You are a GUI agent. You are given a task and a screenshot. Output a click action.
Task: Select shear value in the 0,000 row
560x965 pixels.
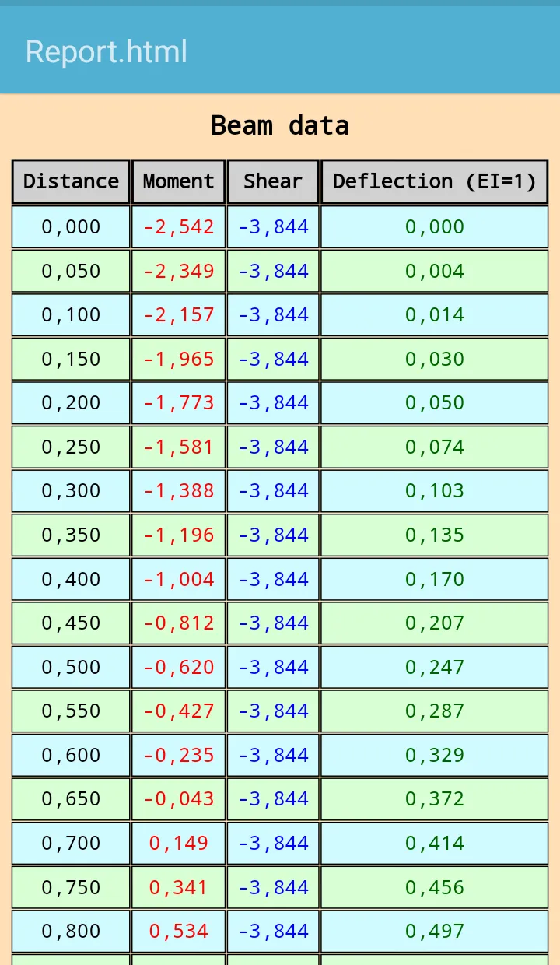[273, 227]
